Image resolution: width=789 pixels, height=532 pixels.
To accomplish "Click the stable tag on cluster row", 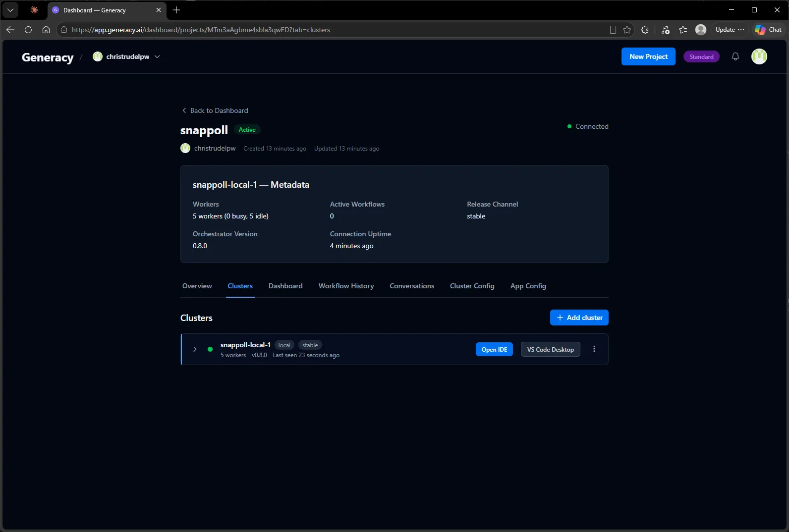I will point(310,345).
